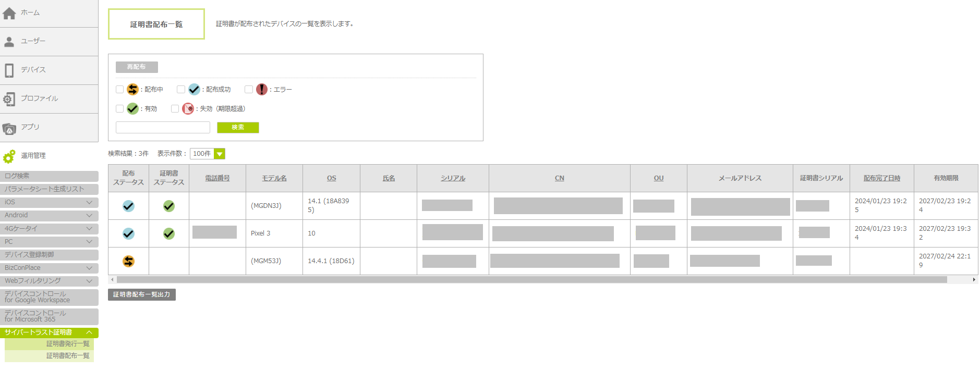The width and height of the screenshot is (980, 371).
Task: Click orange 配布中 status icon in third row
Action: pos(128,261)
